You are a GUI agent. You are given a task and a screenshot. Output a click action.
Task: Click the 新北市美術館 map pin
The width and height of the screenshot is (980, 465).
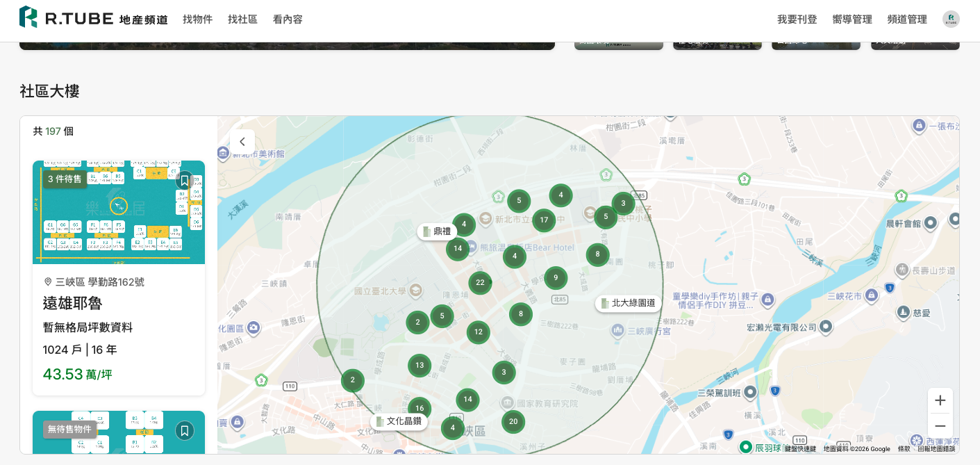(224, 154)
